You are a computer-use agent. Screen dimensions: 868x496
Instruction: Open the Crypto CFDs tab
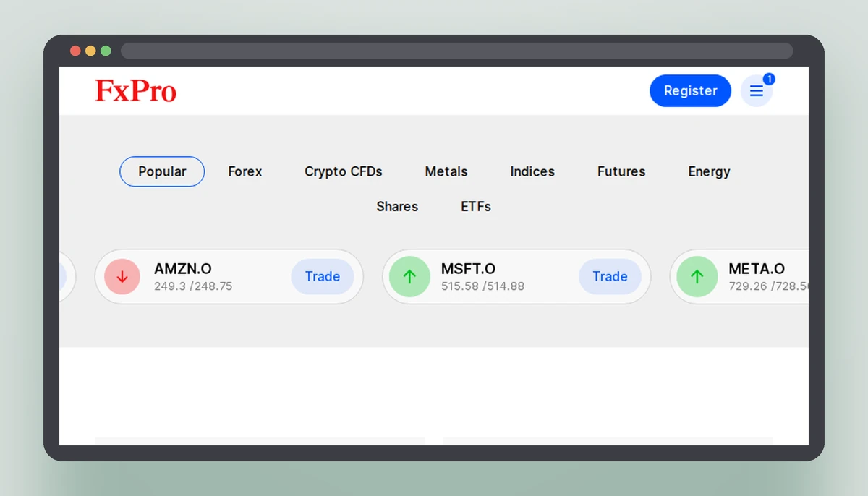point(344,171)
